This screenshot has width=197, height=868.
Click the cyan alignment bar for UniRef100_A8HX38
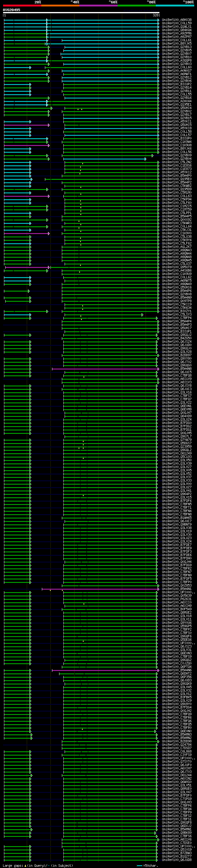point(81,20)
